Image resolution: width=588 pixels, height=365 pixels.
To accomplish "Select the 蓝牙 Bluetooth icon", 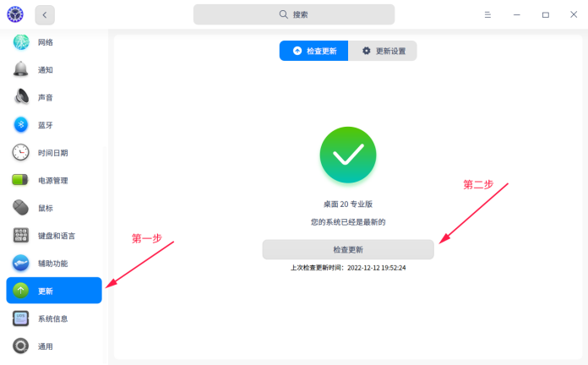I will coord(21,125).
